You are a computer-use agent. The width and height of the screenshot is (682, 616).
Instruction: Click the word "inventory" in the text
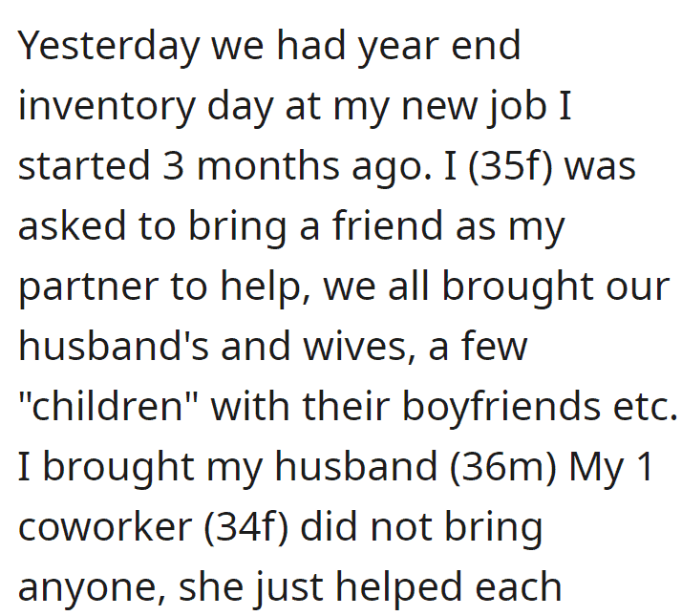coord(107,107)
